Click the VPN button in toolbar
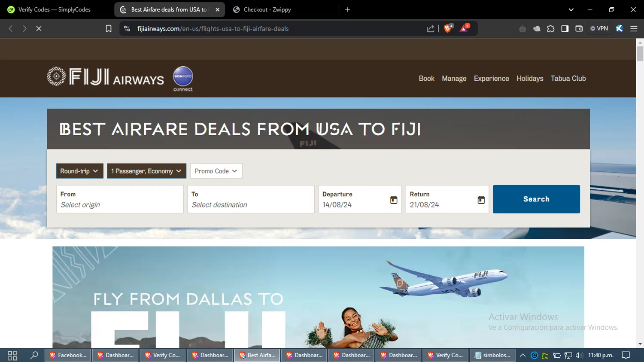The width and height of the screenshot is (644, 362). (x=599, y=28)
